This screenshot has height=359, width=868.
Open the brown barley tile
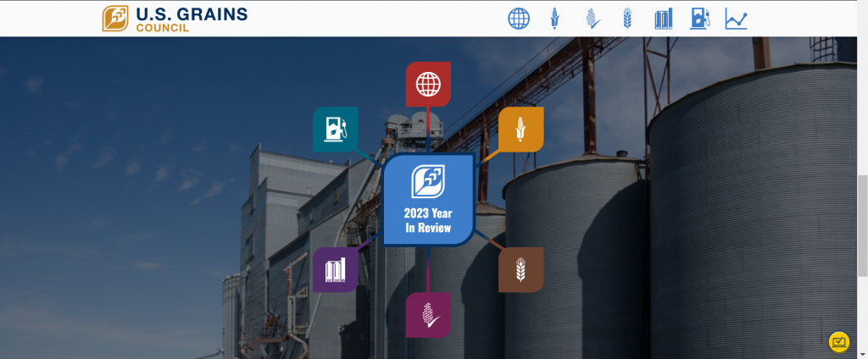520,270
